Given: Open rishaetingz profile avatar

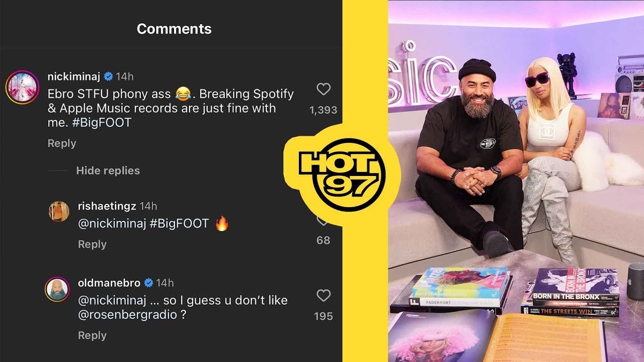Looking at the screenshot, I should tap(59, 211).
